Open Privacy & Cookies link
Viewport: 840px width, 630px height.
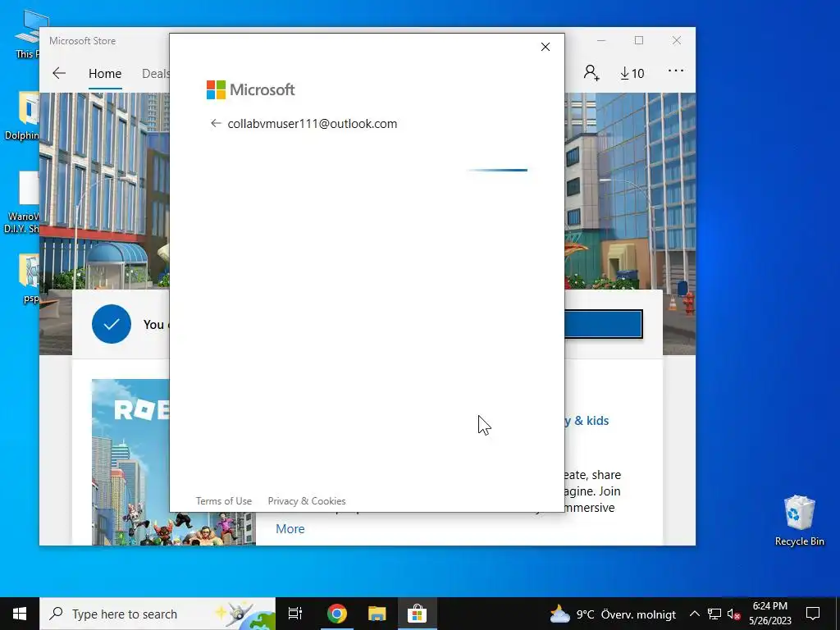tap(307, 501)
